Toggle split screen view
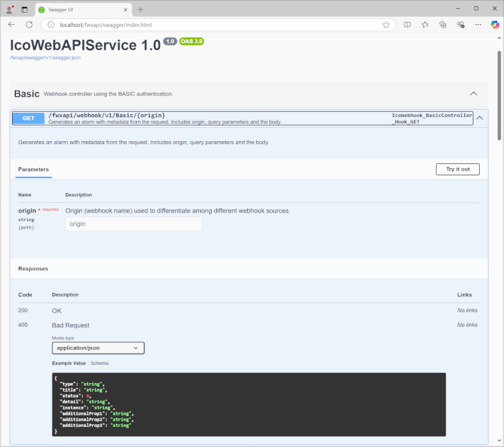The image size is (504, 447). pyautogui.click(x=407, y=25)
